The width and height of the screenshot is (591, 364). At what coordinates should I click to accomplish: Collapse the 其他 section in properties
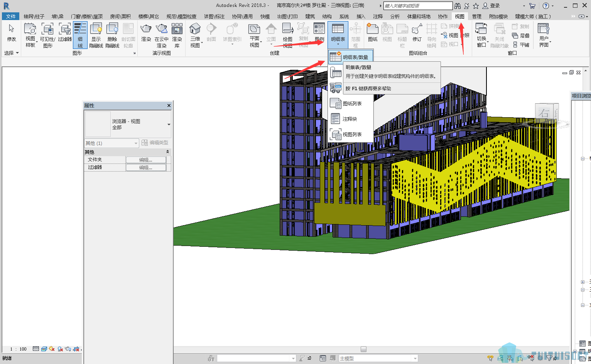(x=167, y=152)
